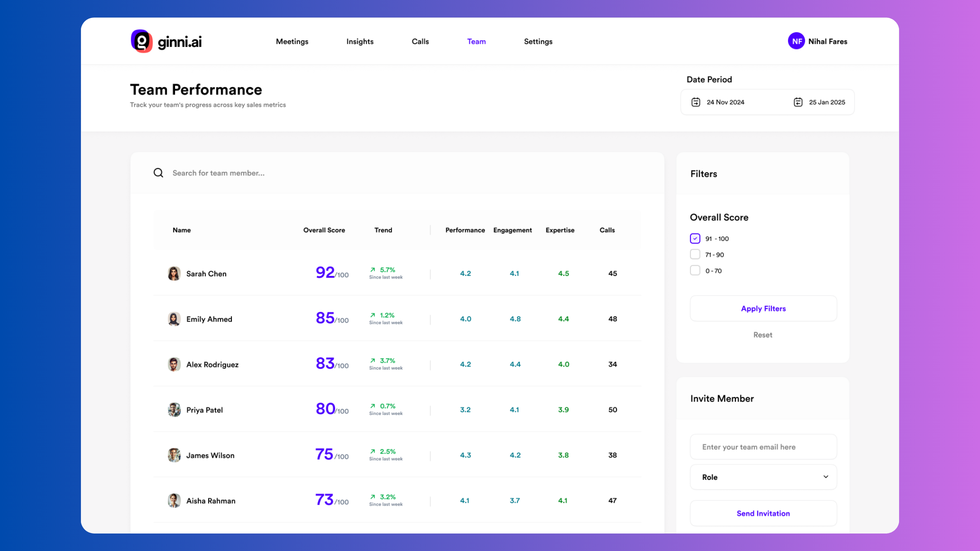This screenshot has height=551, width=980.
Task: Select the 24 Nov 2024 start date
Action: pos(725,102)
